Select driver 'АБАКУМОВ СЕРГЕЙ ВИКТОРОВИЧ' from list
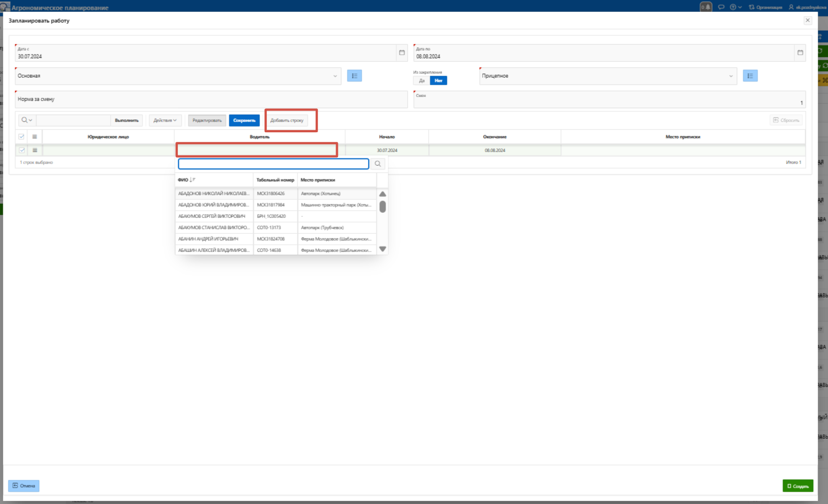828x504 pixels. (212, 216)
